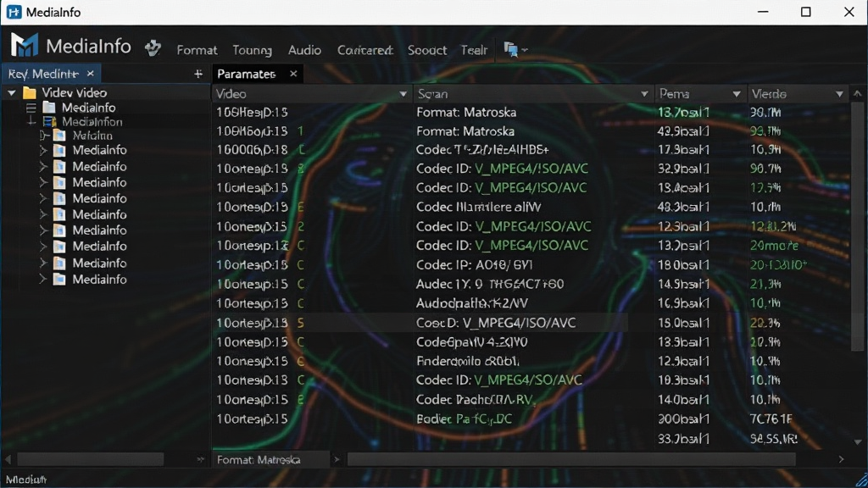This screenshot has height=488, width=868.
Task: Select the green '29more' value
Action: pos(774,245)
